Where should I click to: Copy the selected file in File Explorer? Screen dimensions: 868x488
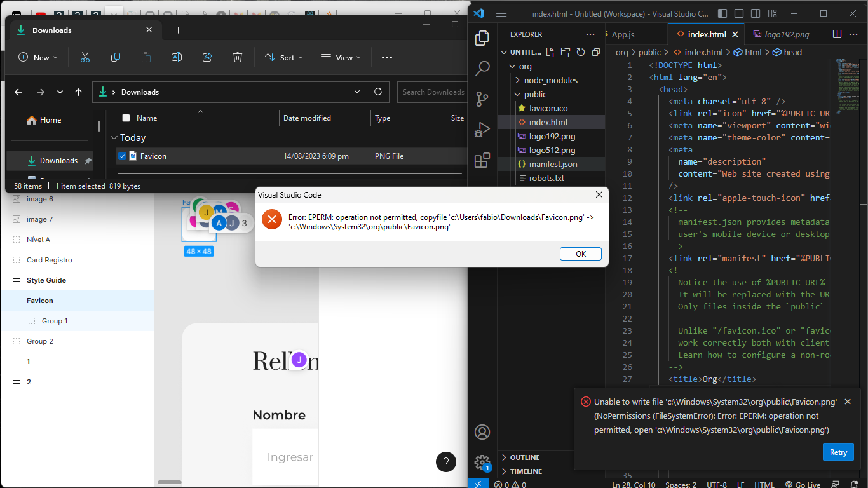point(116,57)
